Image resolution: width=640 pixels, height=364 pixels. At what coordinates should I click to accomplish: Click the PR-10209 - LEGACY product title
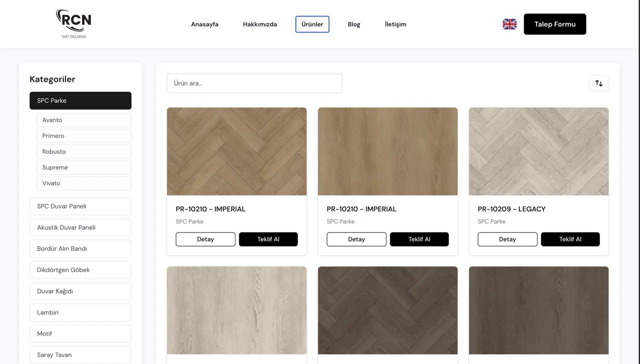pos(511,209)
